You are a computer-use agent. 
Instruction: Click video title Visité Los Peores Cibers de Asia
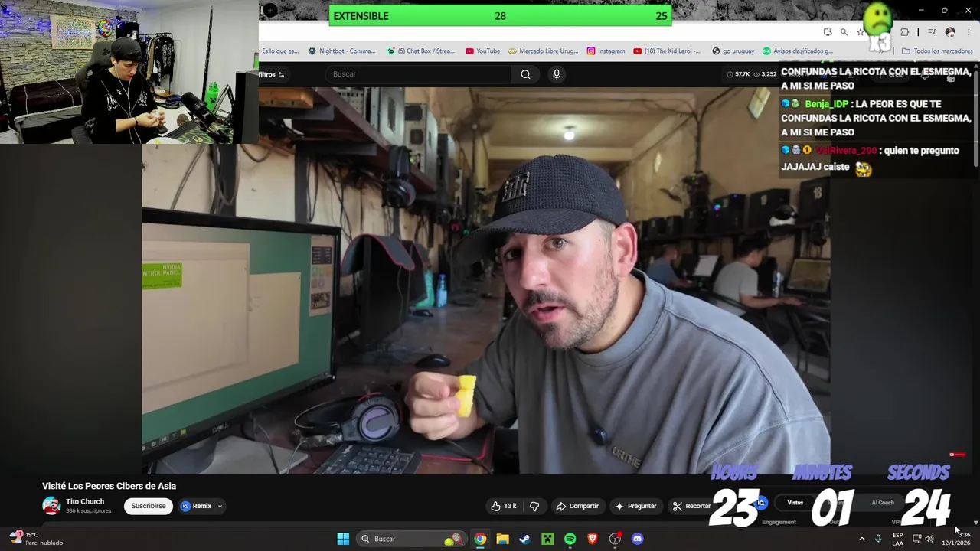click(109, 486)
